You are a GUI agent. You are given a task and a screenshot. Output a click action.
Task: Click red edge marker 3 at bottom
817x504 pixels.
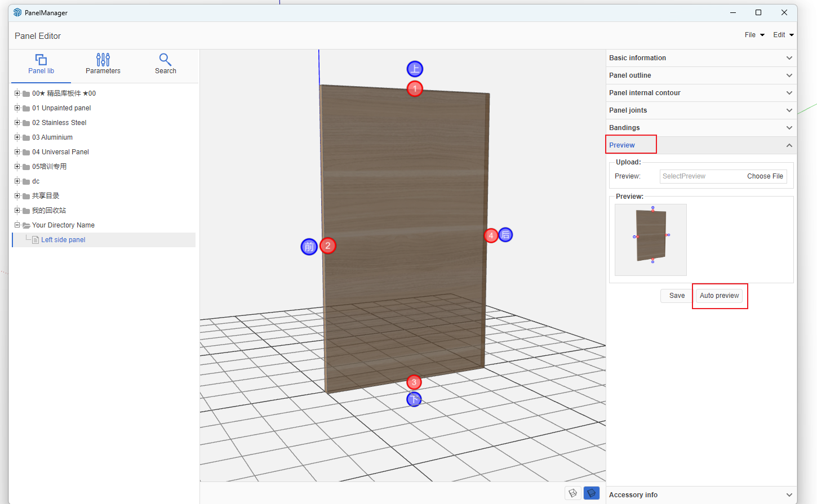pos(414,382)
